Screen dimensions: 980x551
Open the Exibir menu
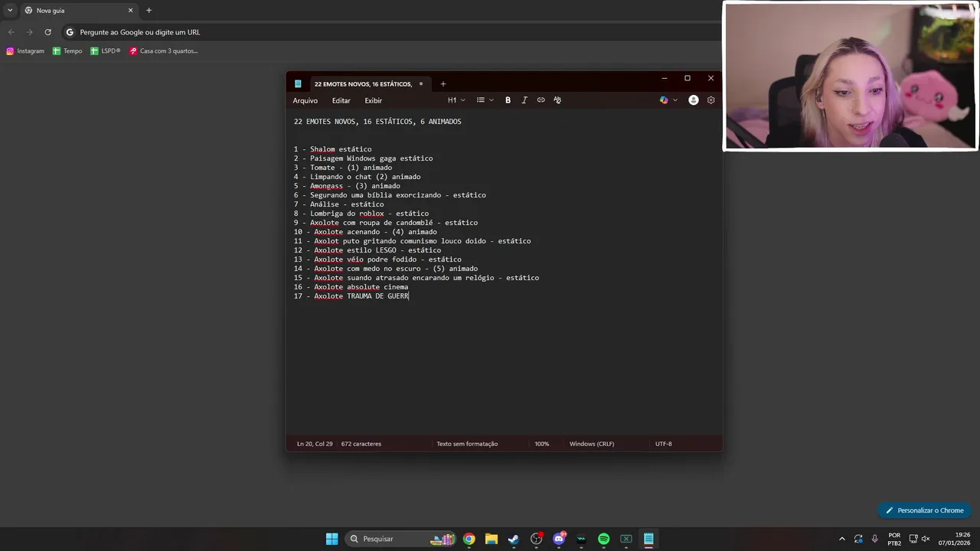point(373,100)
